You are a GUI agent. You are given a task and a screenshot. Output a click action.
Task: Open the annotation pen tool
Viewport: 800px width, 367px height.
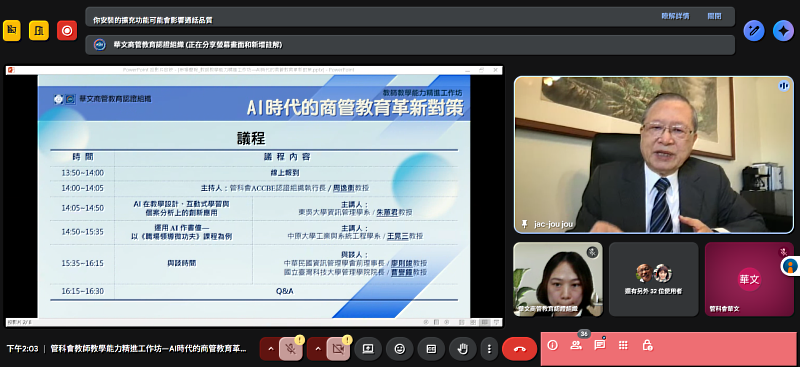(754, 31)
